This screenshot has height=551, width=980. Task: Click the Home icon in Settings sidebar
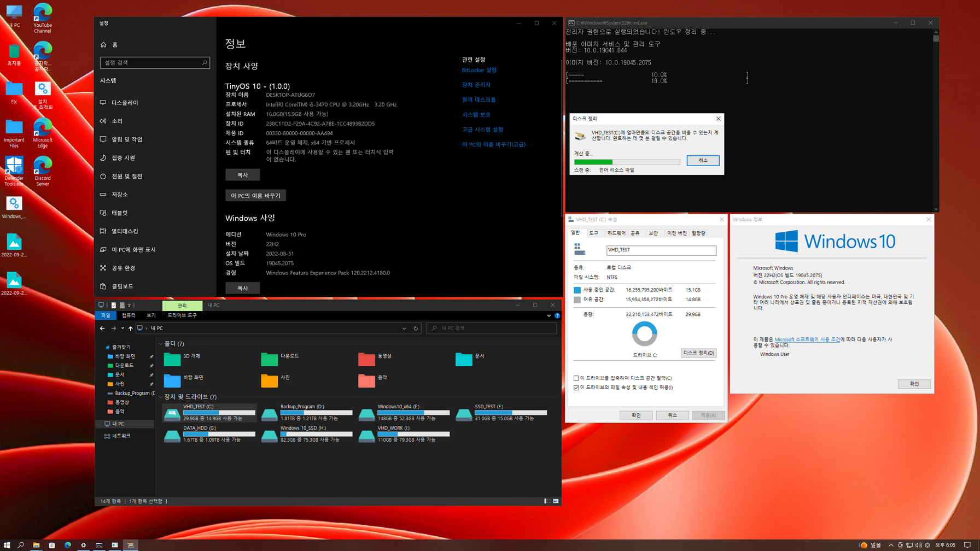[103, 45]
